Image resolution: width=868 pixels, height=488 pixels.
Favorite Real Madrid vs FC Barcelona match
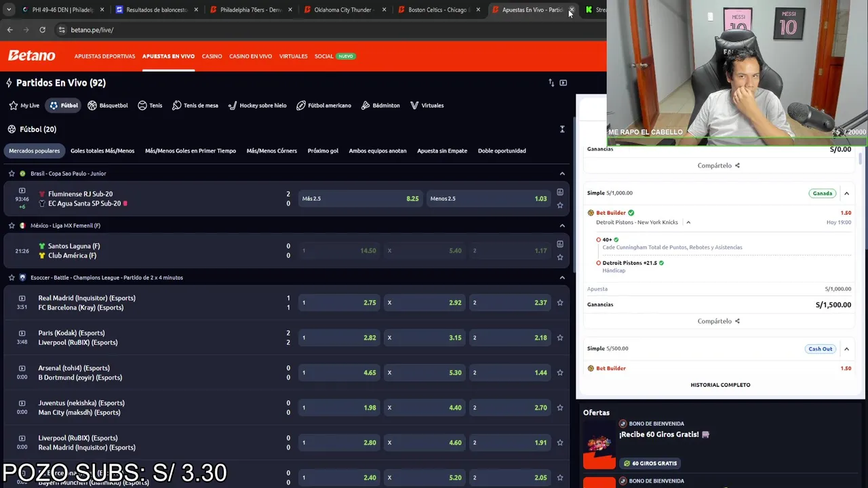point(560,302)
